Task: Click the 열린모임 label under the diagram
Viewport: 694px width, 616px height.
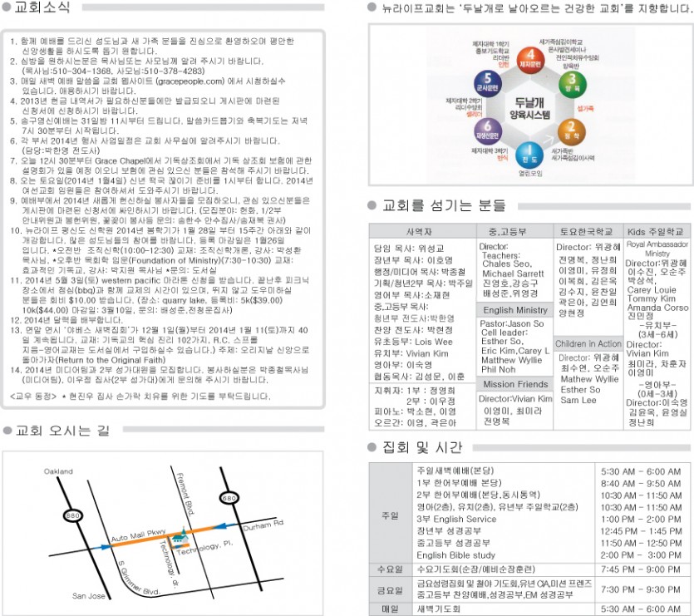Action: 530,173
